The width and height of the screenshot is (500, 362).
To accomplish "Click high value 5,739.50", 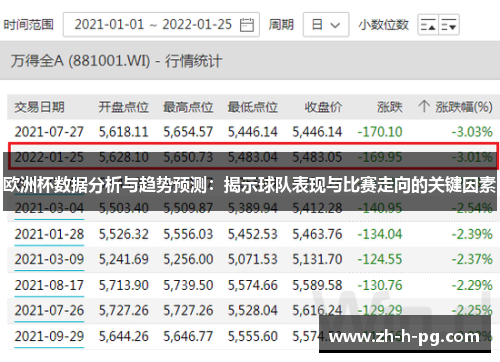I will (188, 285).
